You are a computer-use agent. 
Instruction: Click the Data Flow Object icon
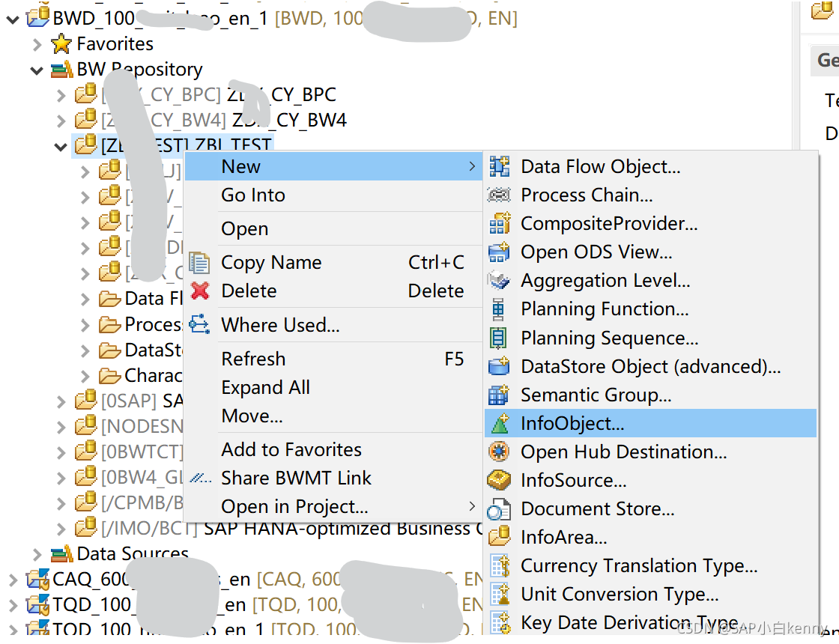(x=499, y=167)
